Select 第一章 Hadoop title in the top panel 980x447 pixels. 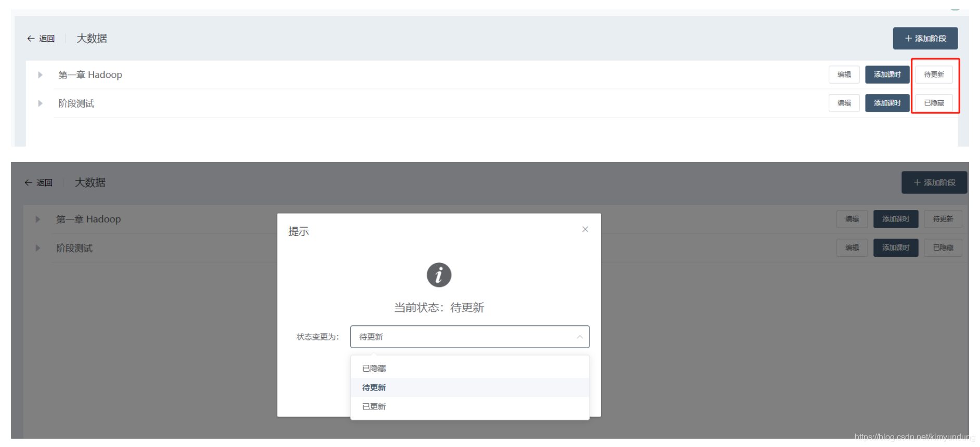[90, 75]
